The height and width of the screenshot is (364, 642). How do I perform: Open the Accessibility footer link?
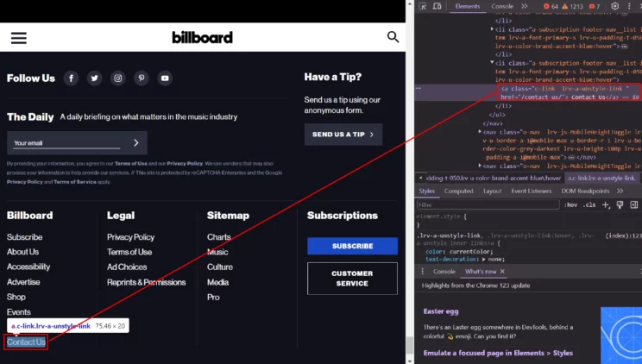28,267
